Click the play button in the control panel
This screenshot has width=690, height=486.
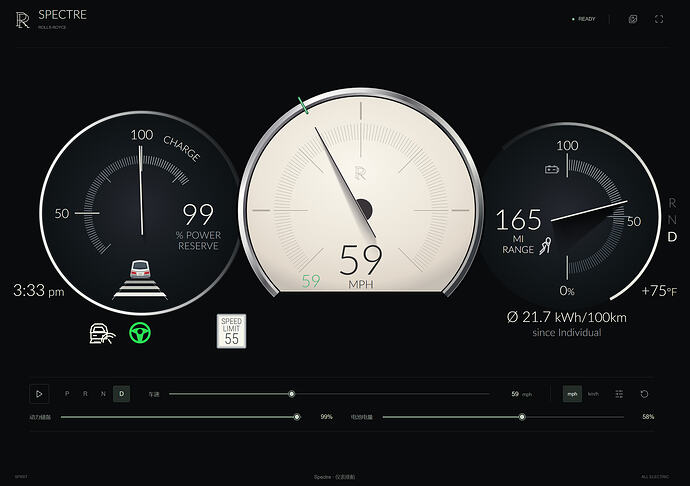[x=39, y=394]
